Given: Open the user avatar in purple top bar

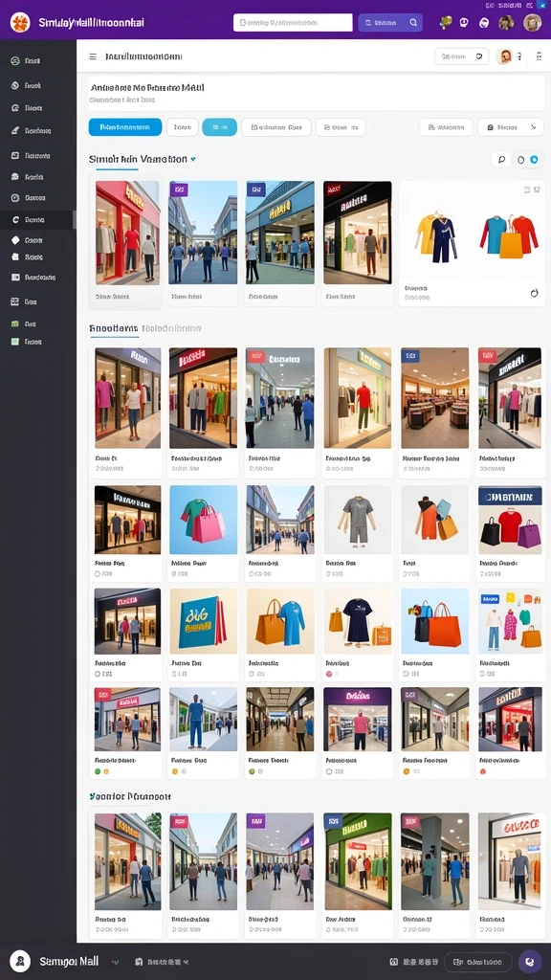Looking at the screenshot, I should 532,23.
